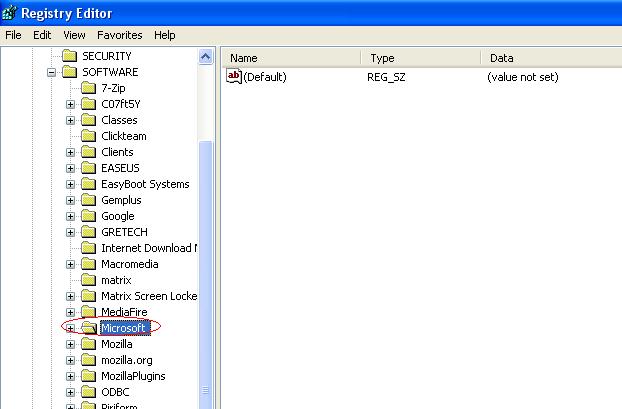Expand the EASEUS key
This screenshot has height=409, width=622.
click(71, 168)
